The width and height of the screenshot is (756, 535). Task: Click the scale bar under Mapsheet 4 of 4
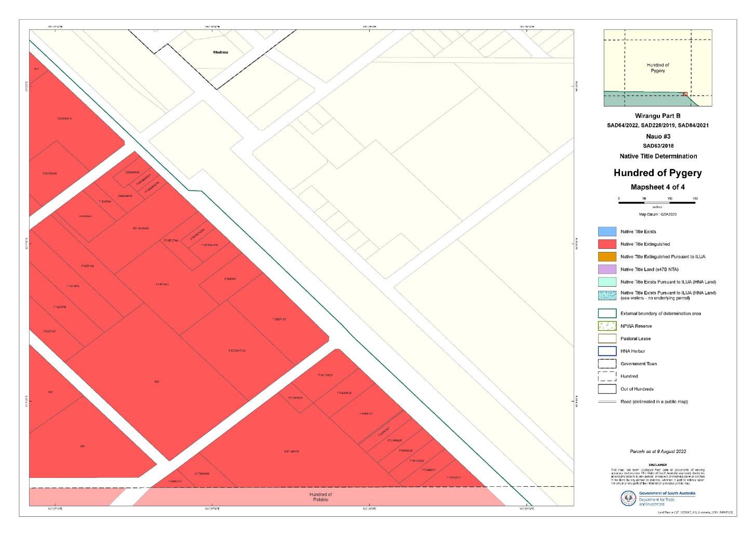[657, 202]
